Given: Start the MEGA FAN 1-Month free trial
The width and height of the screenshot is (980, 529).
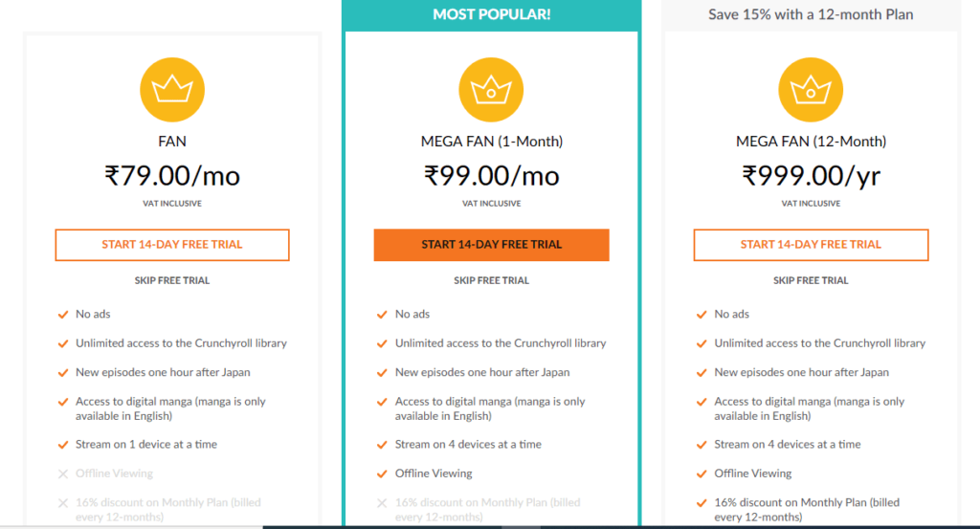Looking at the screenshot, I should click(491, 245).
